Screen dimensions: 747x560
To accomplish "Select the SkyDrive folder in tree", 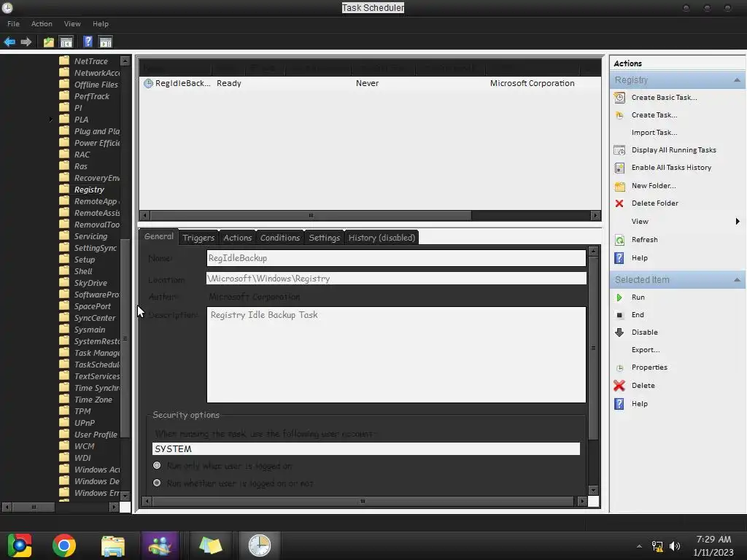I will pyautogui.click(x=90, y=284).
